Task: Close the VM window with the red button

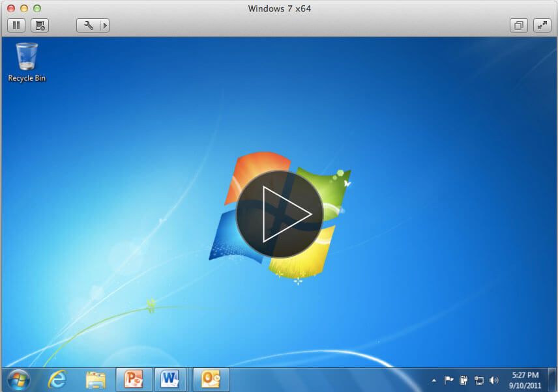Action: pos(11,8)
